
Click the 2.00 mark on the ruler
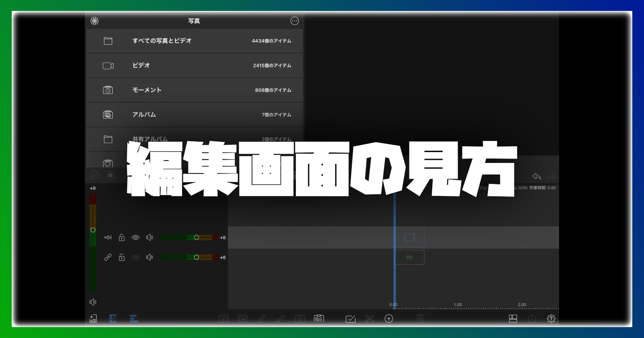coord(522,305)
